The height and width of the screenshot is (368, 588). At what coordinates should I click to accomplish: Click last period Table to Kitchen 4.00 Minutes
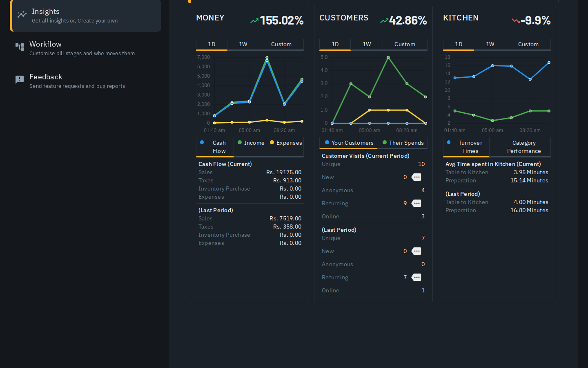click(x=531, y=202)
